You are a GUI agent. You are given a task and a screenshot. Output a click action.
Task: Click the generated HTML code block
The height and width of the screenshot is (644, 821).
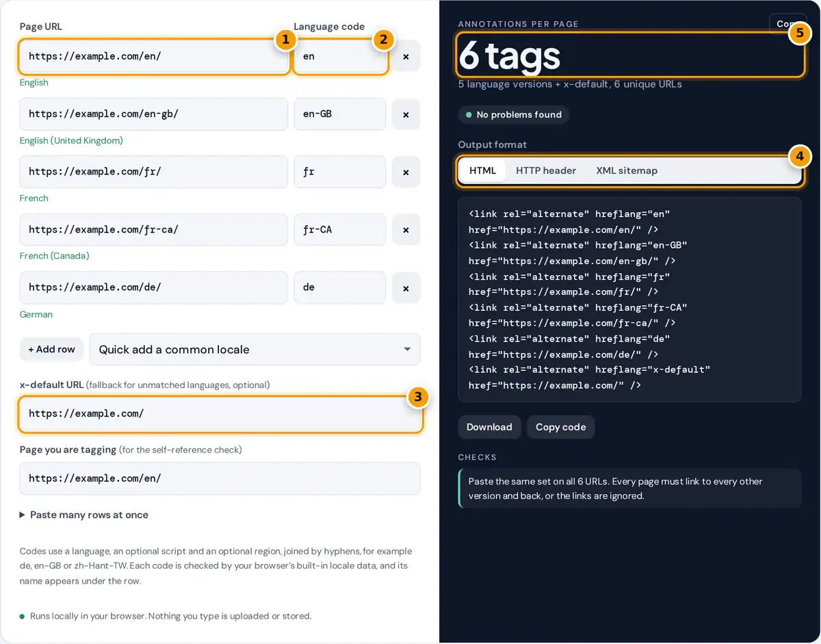[x=629, y=300]
